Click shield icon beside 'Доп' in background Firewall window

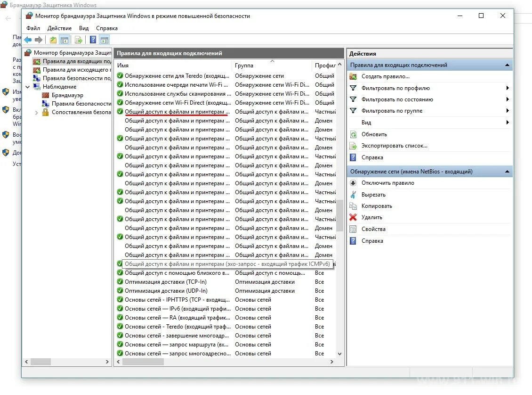pos(6,153)
